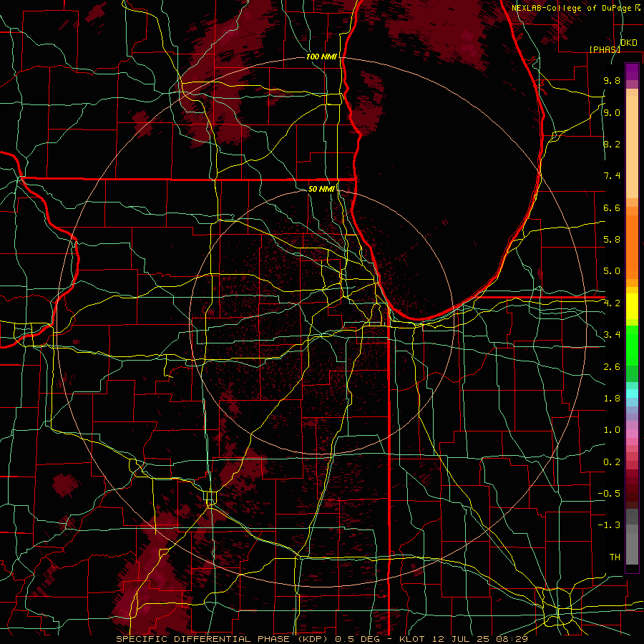Click the 7.4 scale value
Viewport: 644px width, 644px height.
(x=612, y=176)
